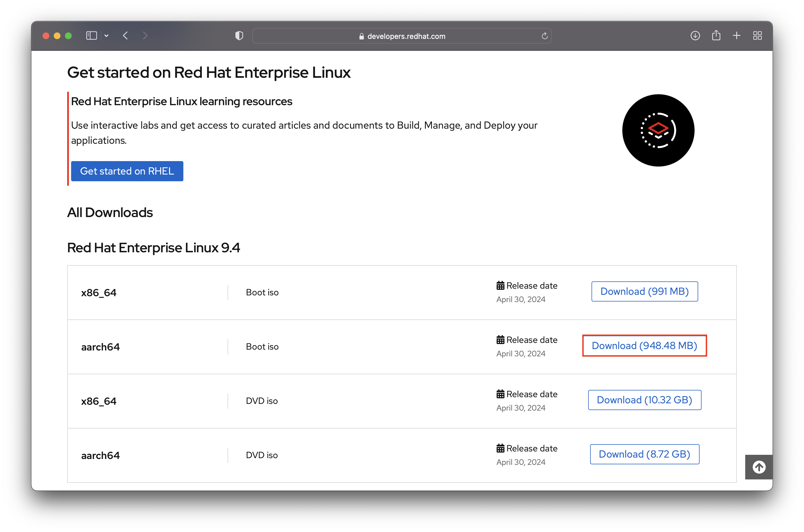
Task: Show tab overview grid
Action: 758,36
